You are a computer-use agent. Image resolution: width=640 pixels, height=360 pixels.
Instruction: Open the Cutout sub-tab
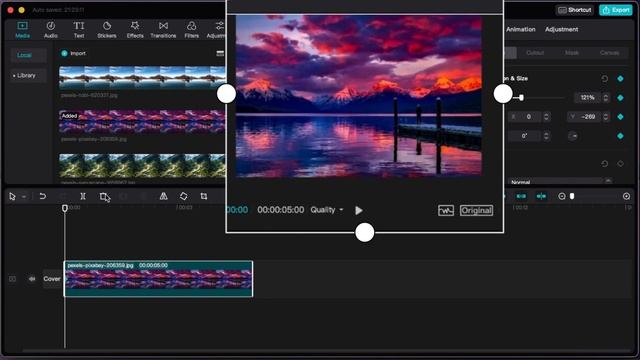pos(535,53)
